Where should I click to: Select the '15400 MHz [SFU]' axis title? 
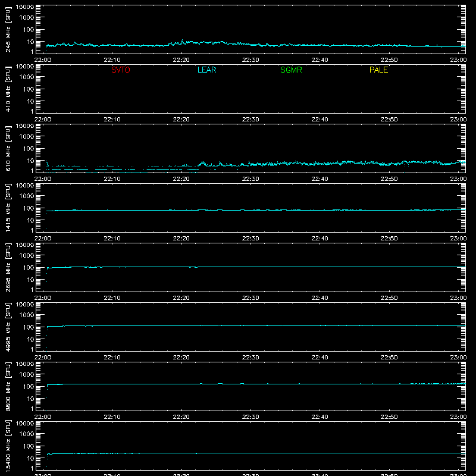coord(8,446)
